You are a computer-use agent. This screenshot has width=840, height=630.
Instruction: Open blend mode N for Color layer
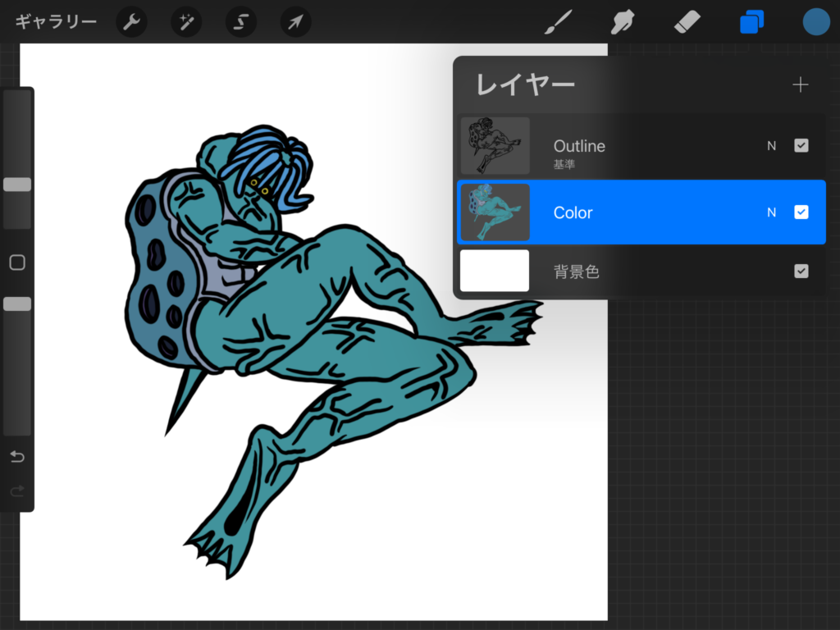pyautogui.click(x=771, y=212)
